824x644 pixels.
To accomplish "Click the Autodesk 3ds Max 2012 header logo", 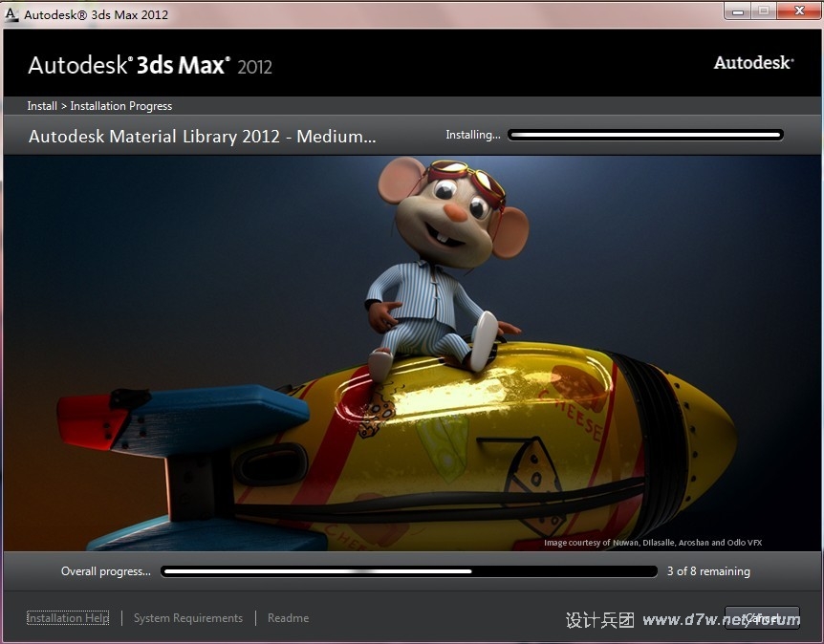I will coord(150,65).
